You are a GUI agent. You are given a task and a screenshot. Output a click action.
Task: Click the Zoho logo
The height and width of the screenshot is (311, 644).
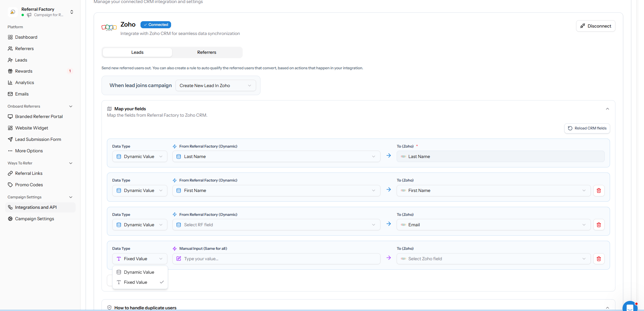point(109,27)
